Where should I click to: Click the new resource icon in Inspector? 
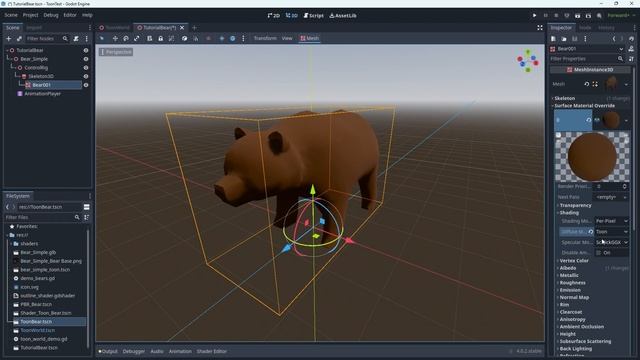pos(553,39)
